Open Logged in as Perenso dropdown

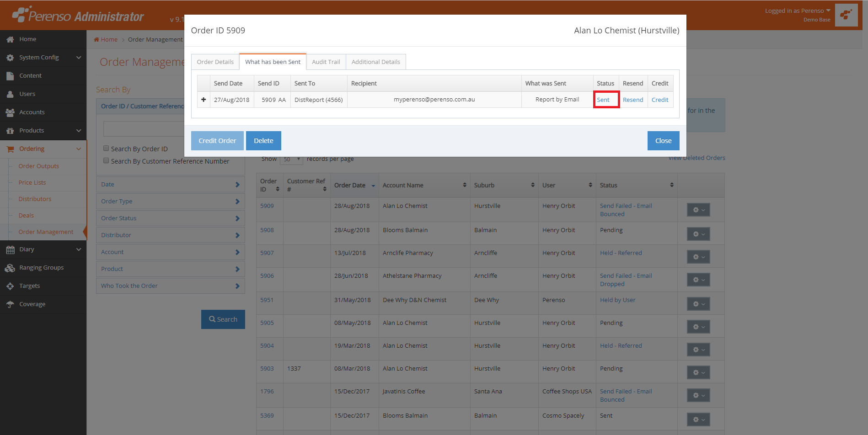pyautogui.click(x=798, y=11)
